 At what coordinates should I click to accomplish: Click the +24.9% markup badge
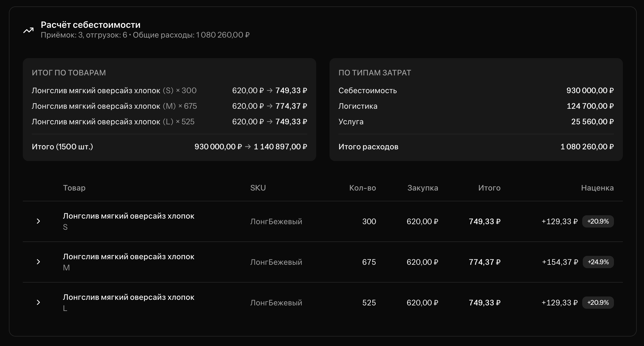598,262
